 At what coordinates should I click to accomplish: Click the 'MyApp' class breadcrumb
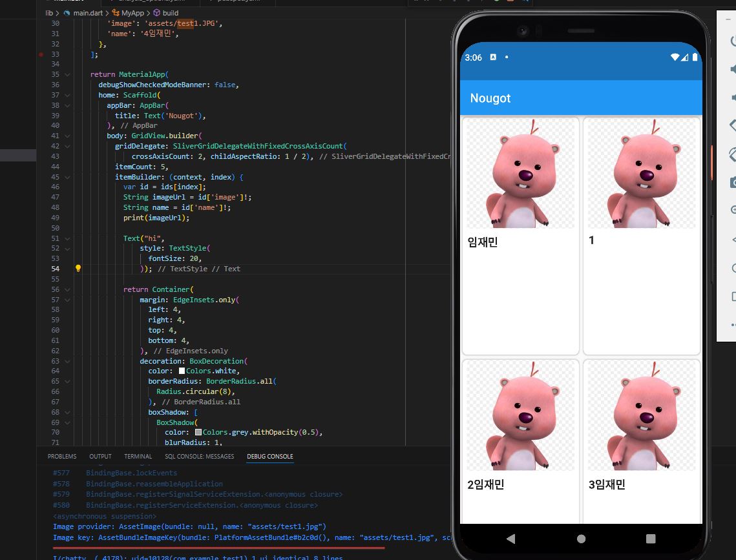pos(132,13)
